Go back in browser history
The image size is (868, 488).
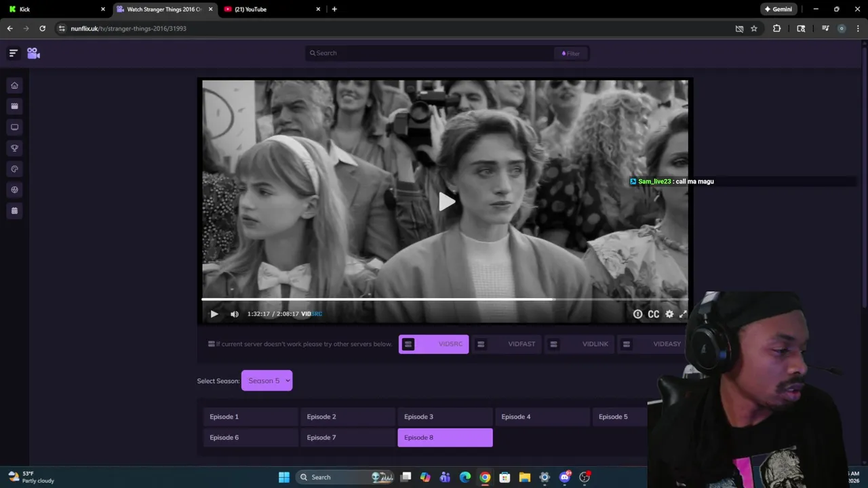(x=9, y=28)
